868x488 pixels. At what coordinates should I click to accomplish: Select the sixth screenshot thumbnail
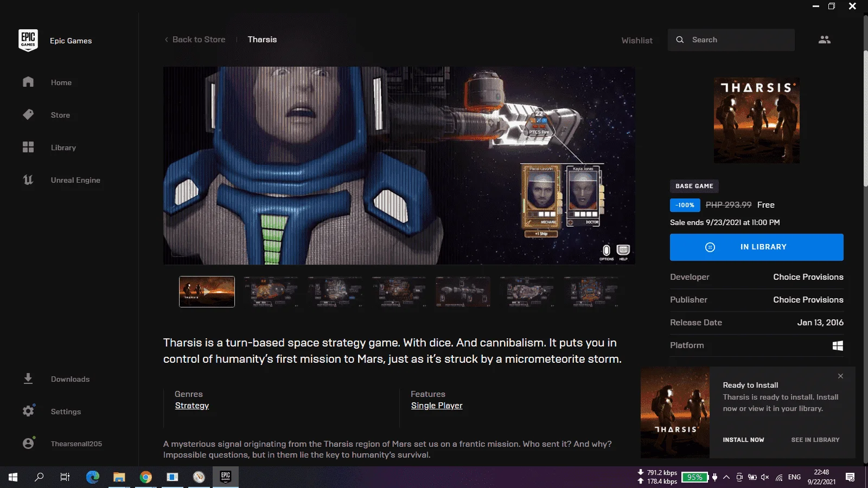[527, 291]
